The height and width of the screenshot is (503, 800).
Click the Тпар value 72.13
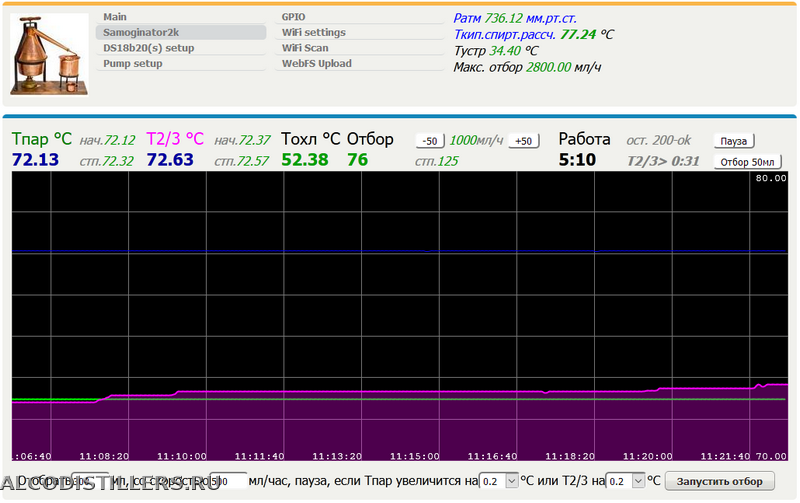click(35, 160)
